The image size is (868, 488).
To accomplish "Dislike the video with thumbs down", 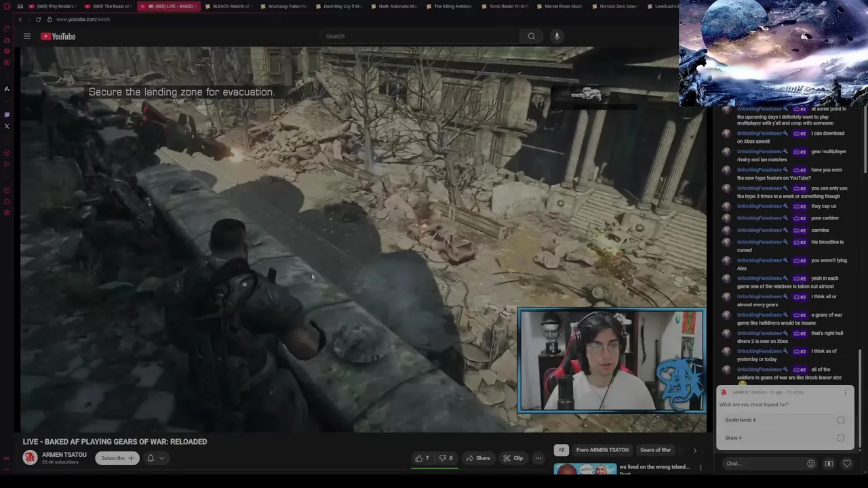I will coord(446,458).
